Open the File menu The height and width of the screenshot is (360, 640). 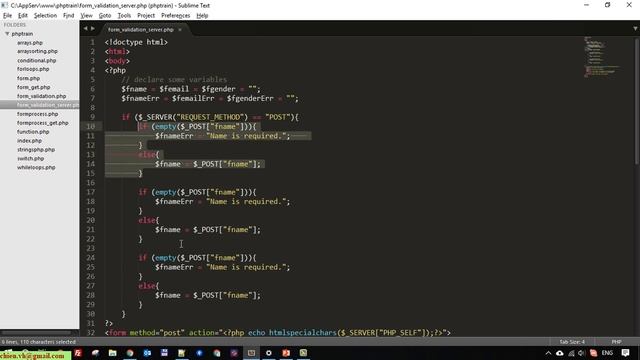7,16
